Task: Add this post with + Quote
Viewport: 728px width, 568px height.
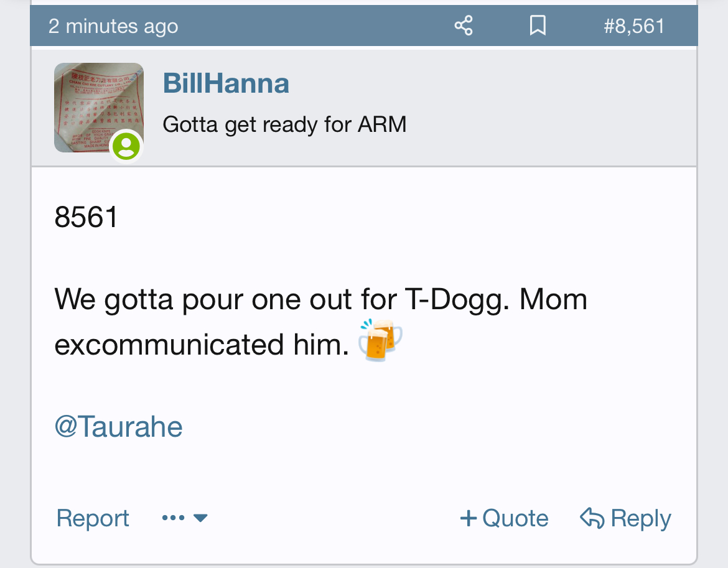Action: 504,518
